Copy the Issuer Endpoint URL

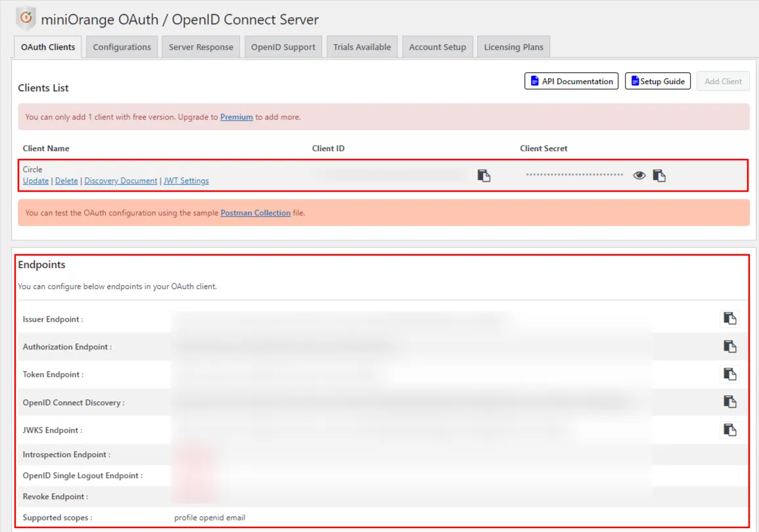click(729, 319)
